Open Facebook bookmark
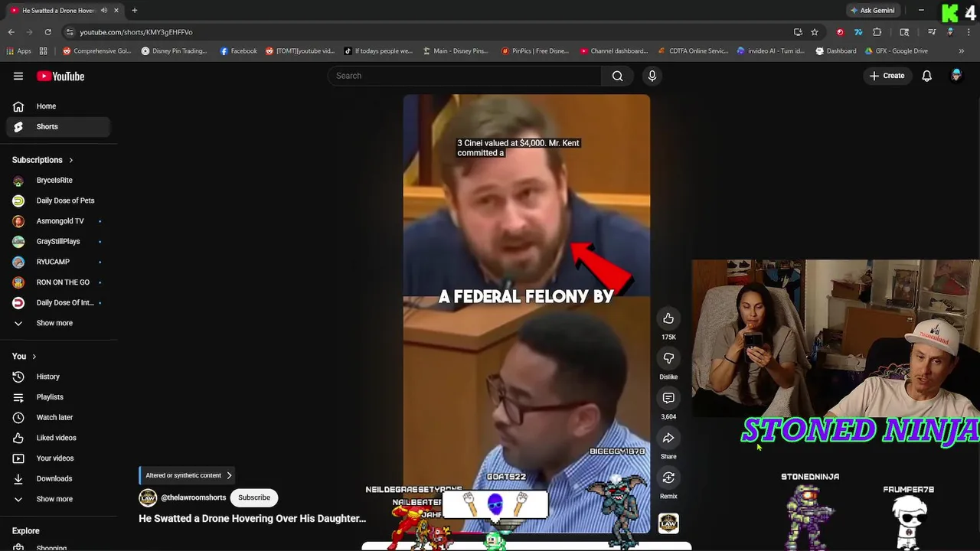This screenshot has height=551, width=980. click(238, 51)
